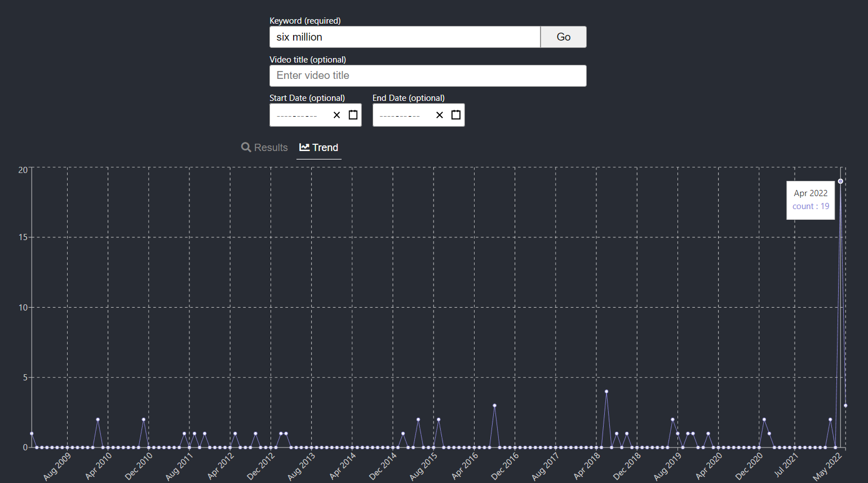Click the Aug 2013 axis label

[x=302, y=467]
